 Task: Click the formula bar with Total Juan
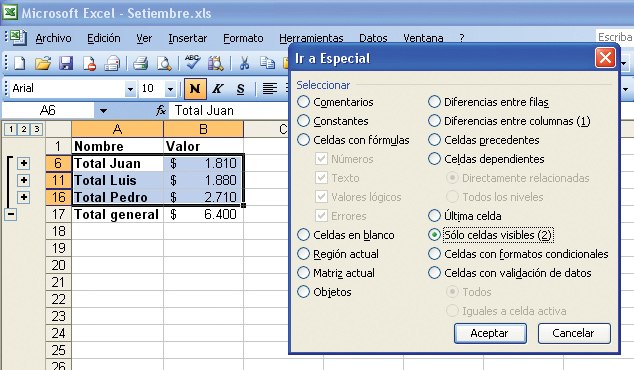point(228,110)
